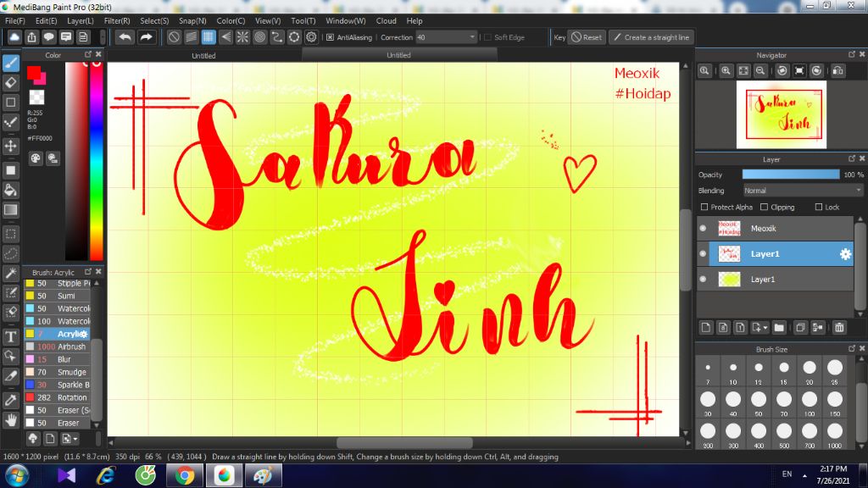Image resolution: width=868 pixels, height=488 pixels.
Task: Open the Filter menu
Action: 117,20
